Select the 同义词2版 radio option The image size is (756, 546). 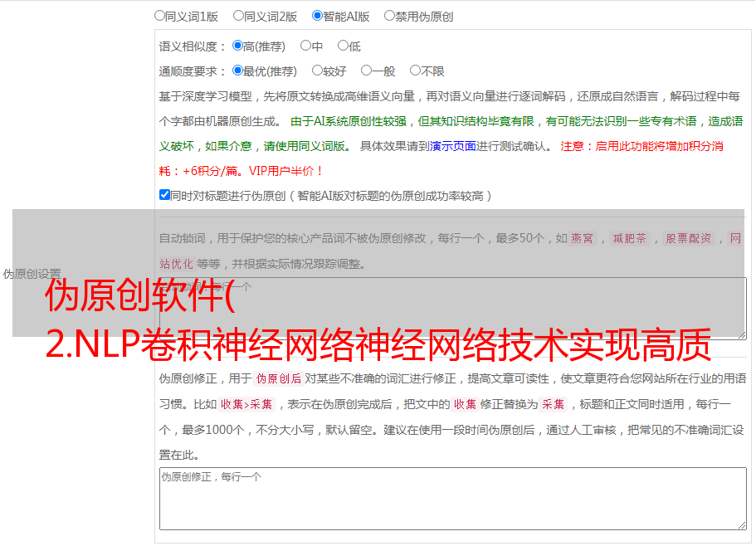coord(238,16)
